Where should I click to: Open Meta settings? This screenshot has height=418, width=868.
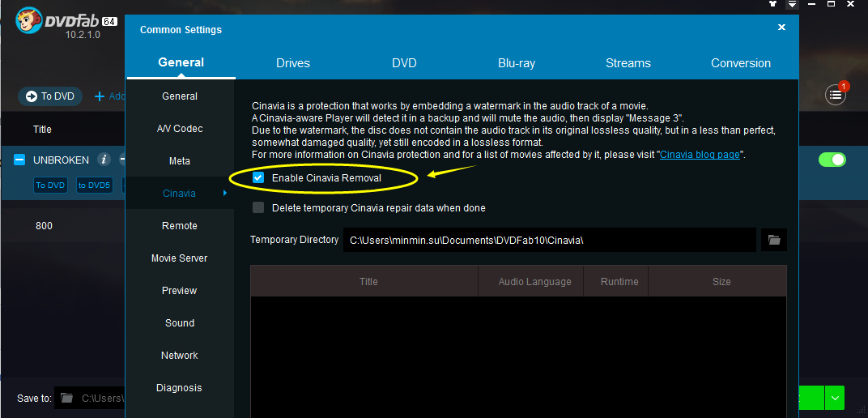coord(180,161)
